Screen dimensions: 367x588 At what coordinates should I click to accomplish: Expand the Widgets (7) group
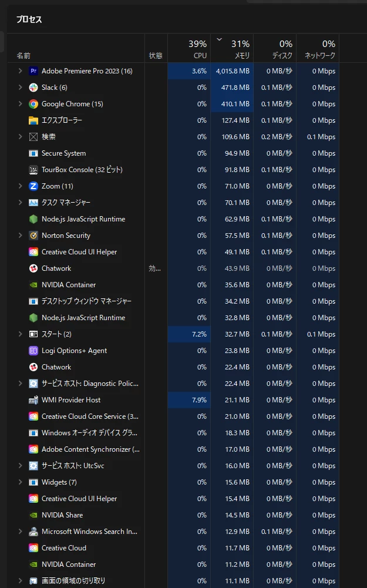20,482
